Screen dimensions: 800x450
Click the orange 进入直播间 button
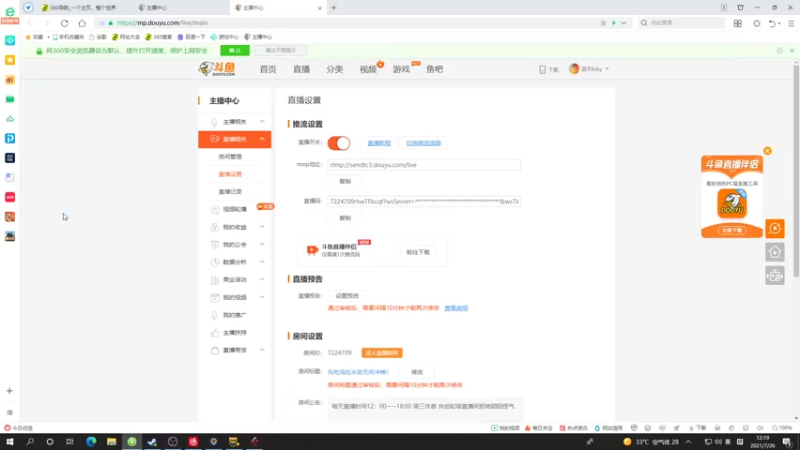point(382,353)
